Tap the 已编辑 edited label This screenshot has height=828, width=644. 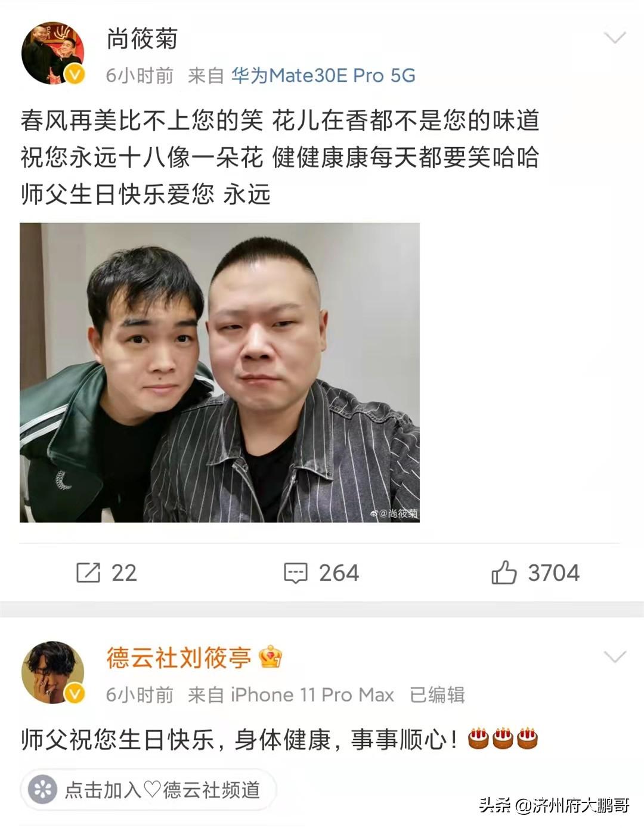(x=437, y=695)
